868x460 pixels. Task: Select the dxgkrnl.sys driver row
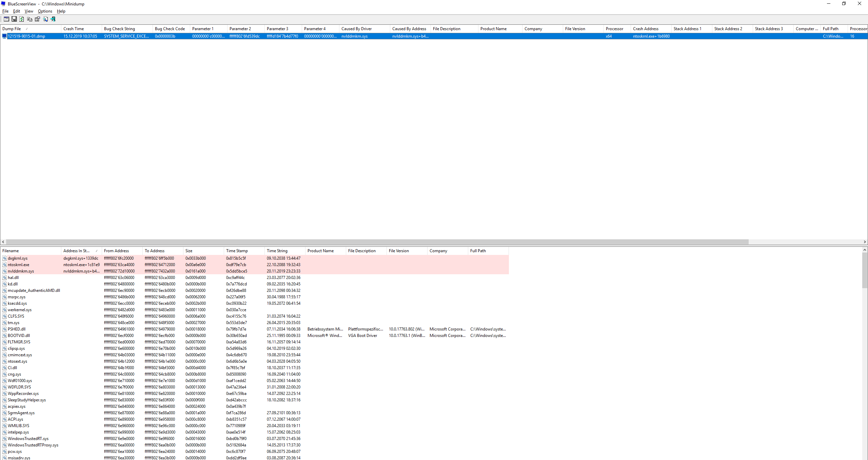pos(18,258)
